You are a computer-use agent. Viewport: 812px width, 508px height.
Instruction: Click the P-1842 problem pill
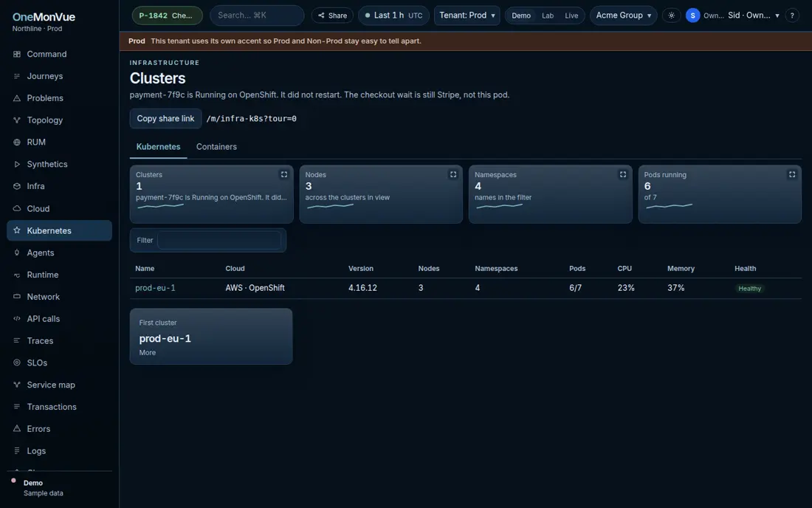coord(168,16)
